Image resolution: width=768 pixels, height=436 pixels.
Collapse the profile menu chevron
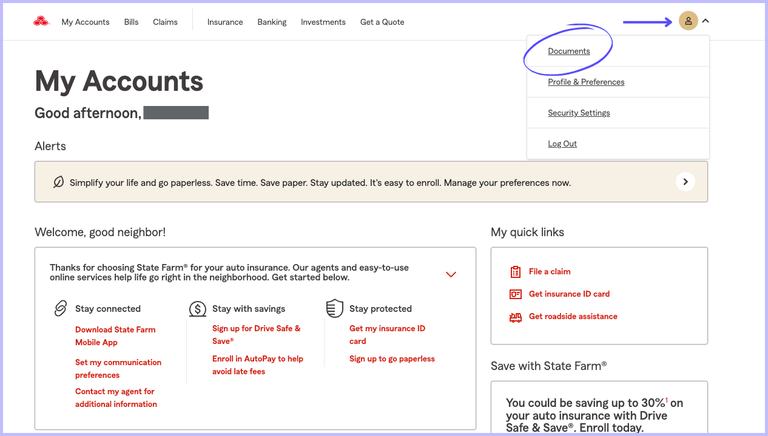pyautogui.click(x=705, y=21)
